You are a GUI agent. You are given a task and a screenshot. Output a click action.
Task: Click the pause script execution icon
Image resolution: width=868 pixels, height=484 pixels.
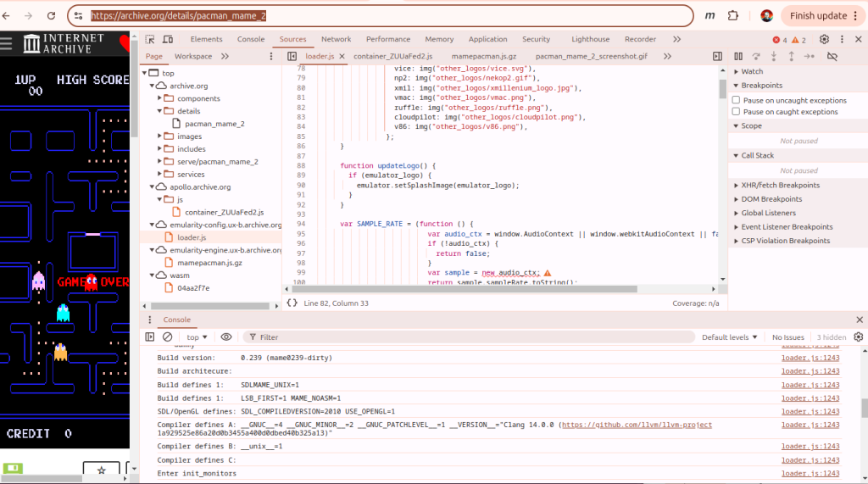click(x=738, y=56)
